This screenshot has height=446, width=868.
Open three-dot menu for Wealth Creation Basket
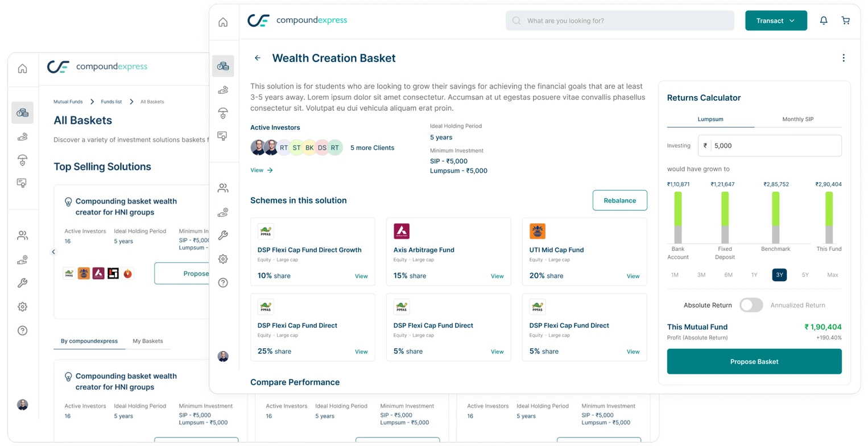pos(844,58)
